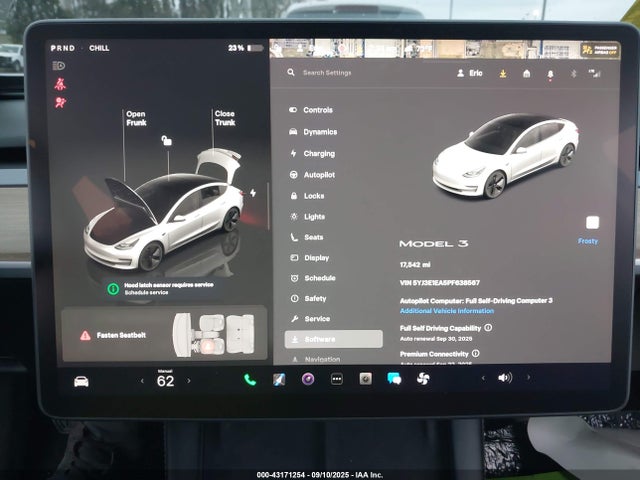Tap info icon next to Premium Connectivity

tap(476, 353)
